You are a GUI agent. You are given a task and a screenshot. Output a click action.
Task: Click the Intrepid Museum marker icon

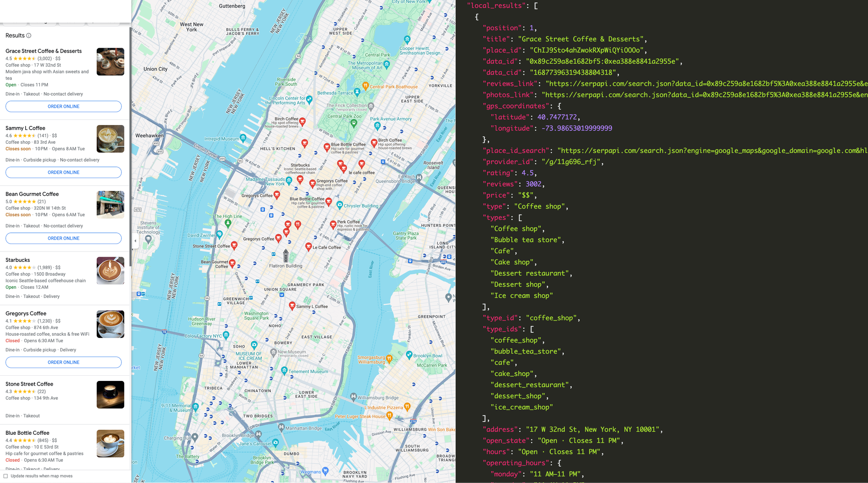click(243, 138)
